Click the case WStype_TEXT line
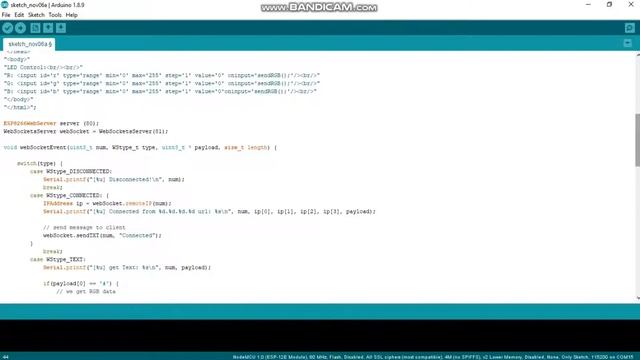The height and width of the screenshot is (360, 640). tap(58, 260)
